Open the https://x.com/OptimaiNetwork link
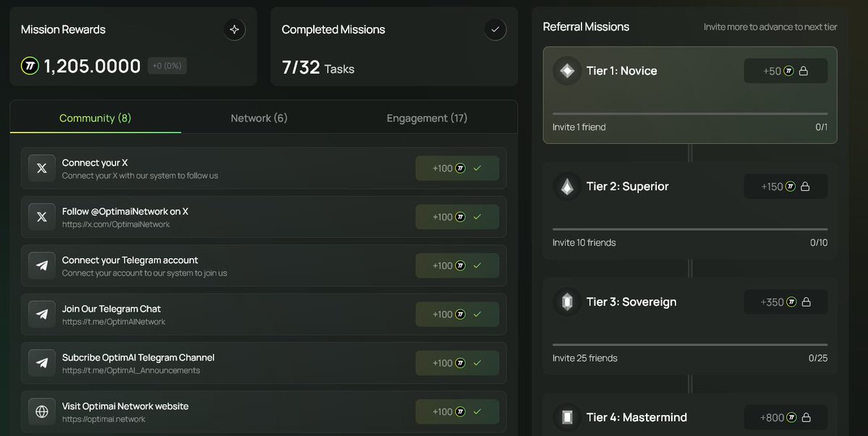This screenshot has width=868, height=436. tap(116, 225)
